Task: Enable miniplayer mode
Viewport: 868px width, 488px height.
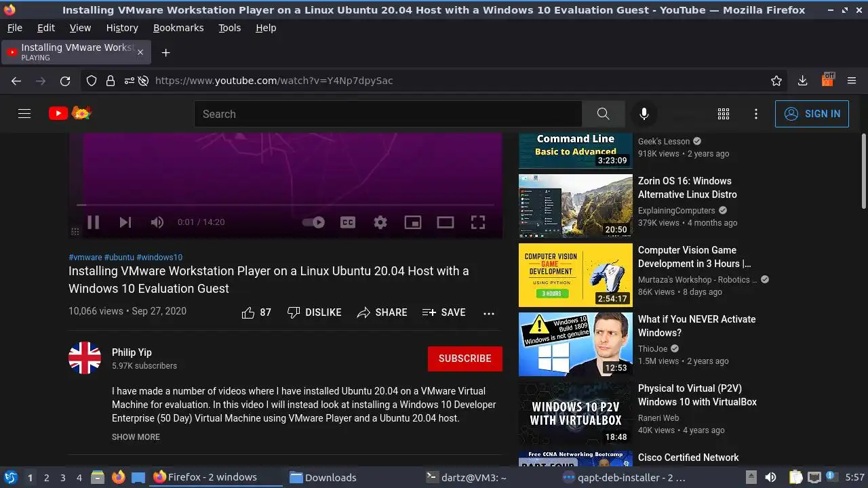Action: coord(413,222)
